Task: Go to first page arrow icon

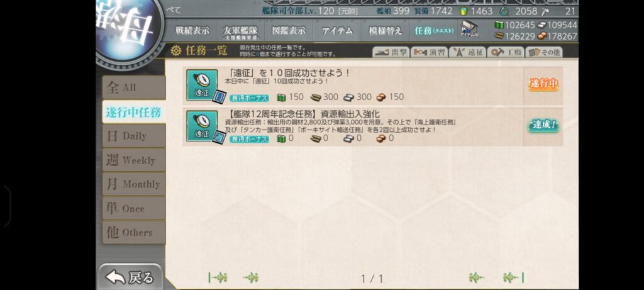Action: click(218, 278)
